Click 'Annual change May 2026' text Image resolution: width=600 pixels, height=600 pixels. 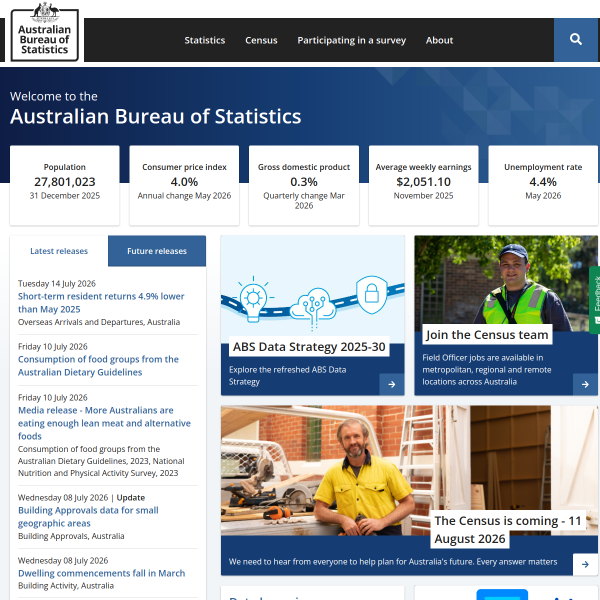click(x=184, y=196)
